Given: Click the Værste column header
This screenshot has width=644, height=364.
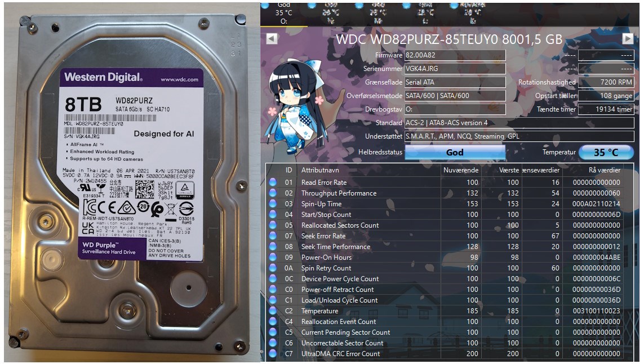Looking at the screenshot, I should 509,170.
